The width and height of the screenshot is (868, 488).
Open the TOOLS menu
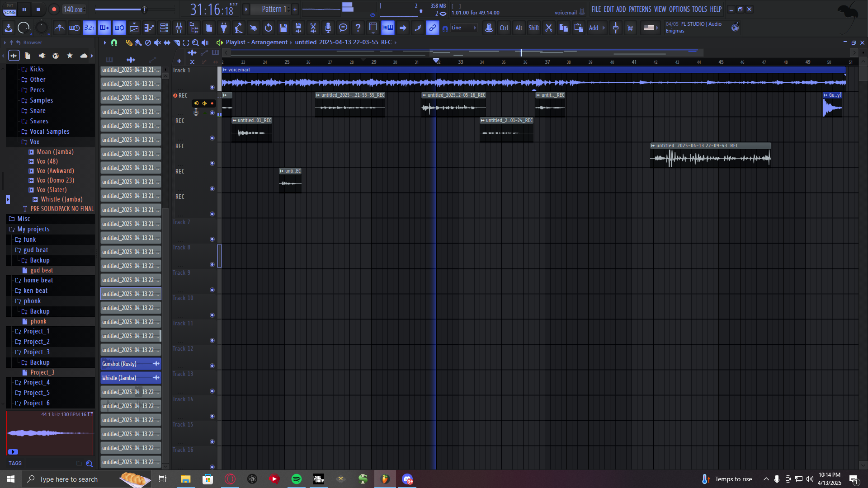699,9
